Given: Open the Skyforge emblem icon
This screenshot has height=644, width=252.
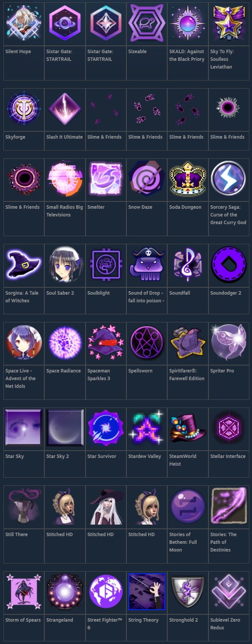Looking at the screenshot, I should click(x=24, y=109).
